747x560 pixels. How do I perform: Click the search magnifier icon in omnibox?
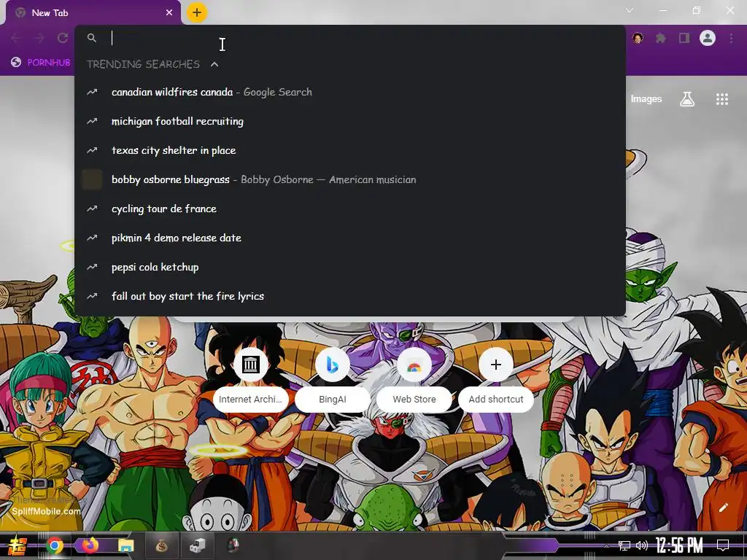pos(92,38)
